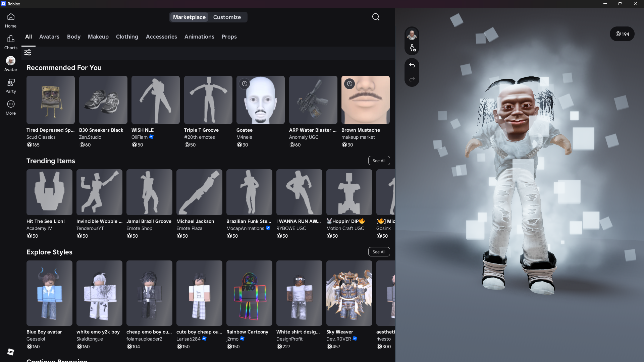644x362 pixels.
Task: Visit creator Scud Classics
Action: click(x=41, y=137)
